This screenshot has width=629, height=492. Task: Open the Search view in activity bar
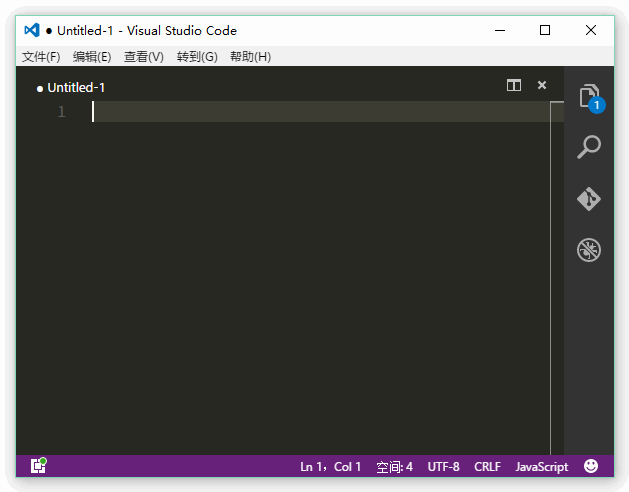point(589,147)
